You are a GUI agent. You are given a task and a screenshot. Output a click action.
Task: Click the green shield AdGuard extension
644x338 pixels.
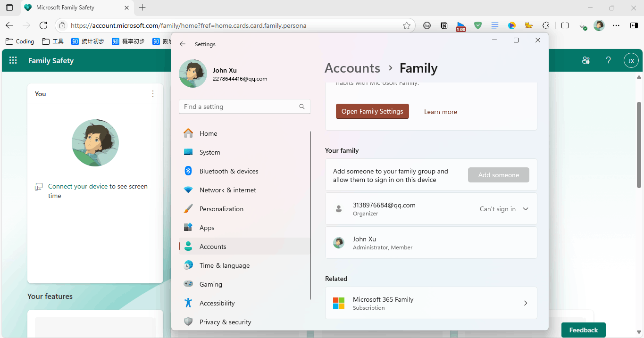[x=478, y=25]
